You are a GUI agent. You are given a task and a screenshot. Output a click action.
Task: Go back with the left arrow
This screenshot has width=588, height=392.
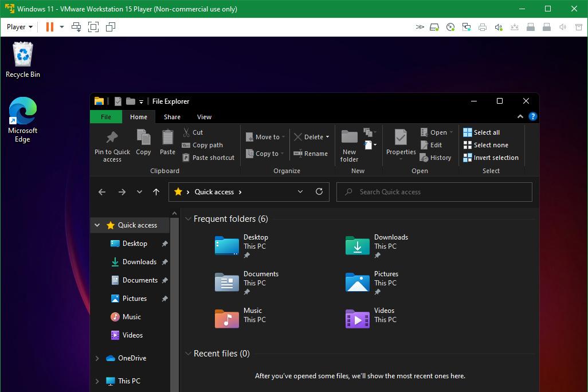[x=102, y=192]
